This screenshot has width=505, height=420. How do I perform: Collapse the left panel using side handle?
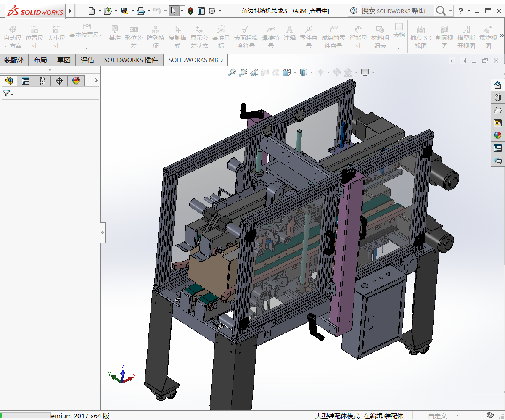[x=103, y=232]
